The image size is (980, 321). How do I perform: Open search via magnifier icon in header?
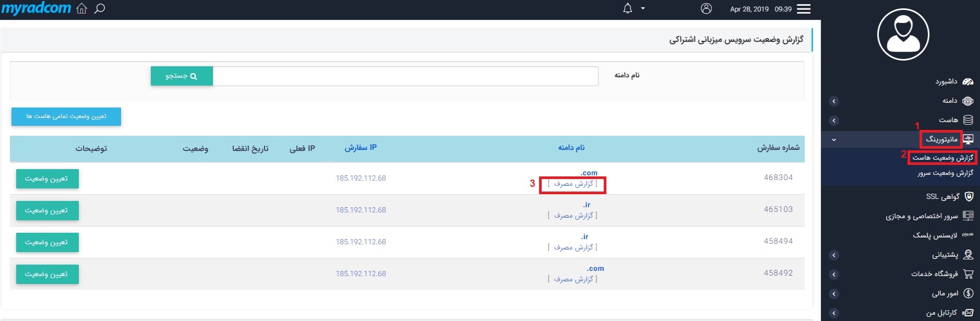click(x=100, y=9)
